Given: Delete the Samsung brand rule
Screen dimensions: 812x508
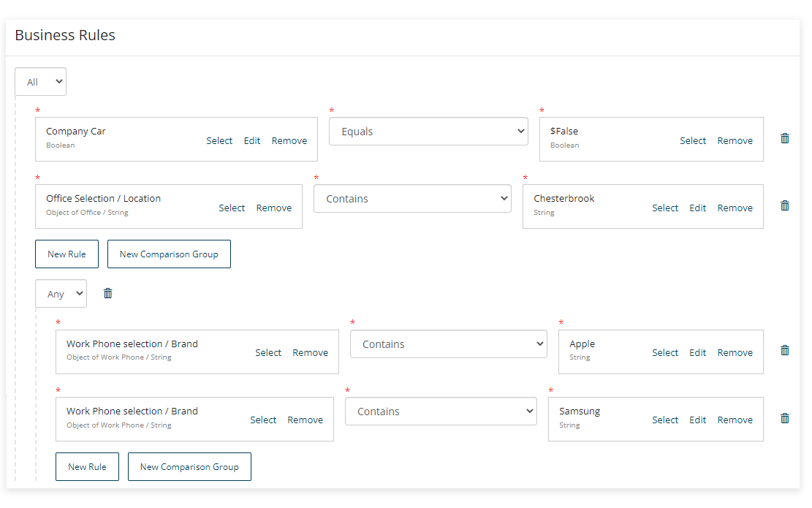Looking at the screenshot, I should point(784,418).
